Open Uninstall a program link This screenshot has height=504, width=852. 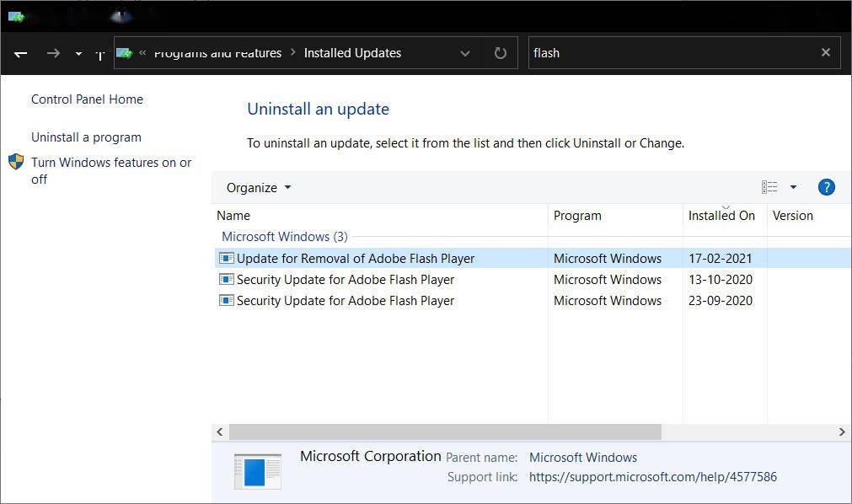(x=86, y=137)
